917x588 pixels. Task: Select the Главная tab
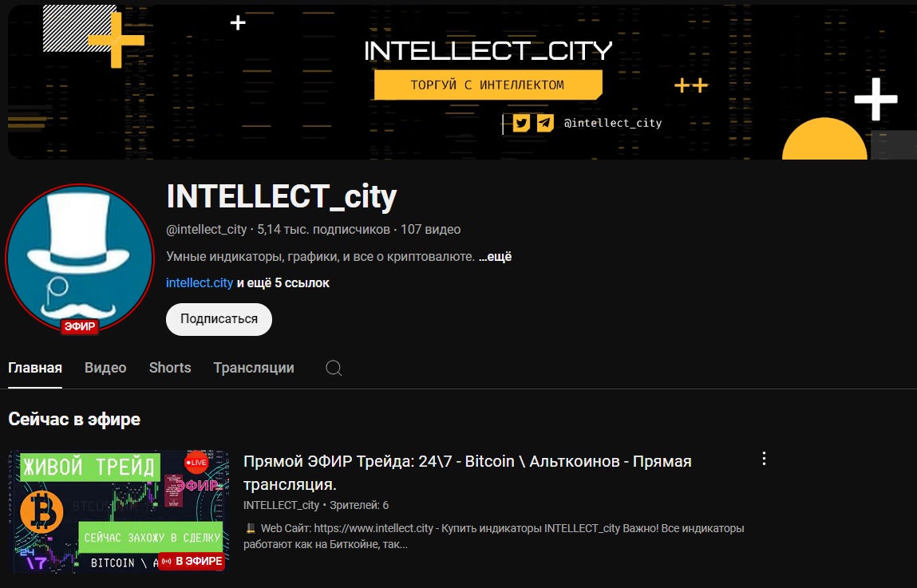(35, 368)
